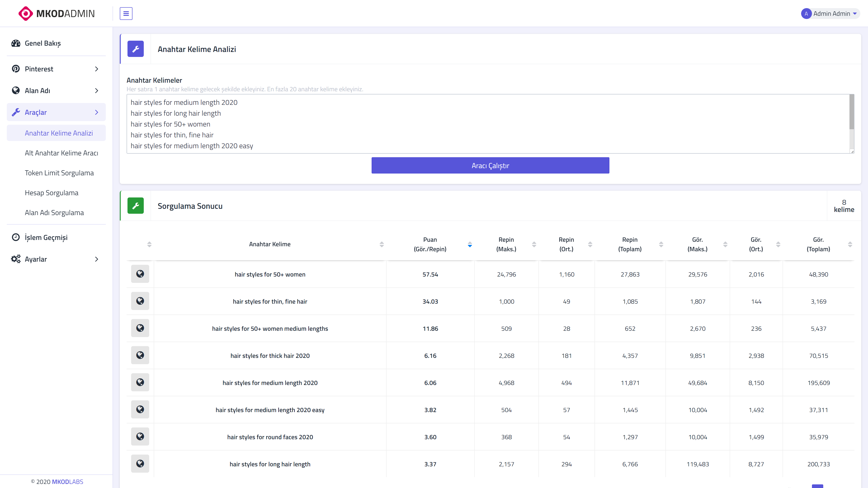
Task: Open Token Limit Sorgulama menu item
Action: click(59, 173)
